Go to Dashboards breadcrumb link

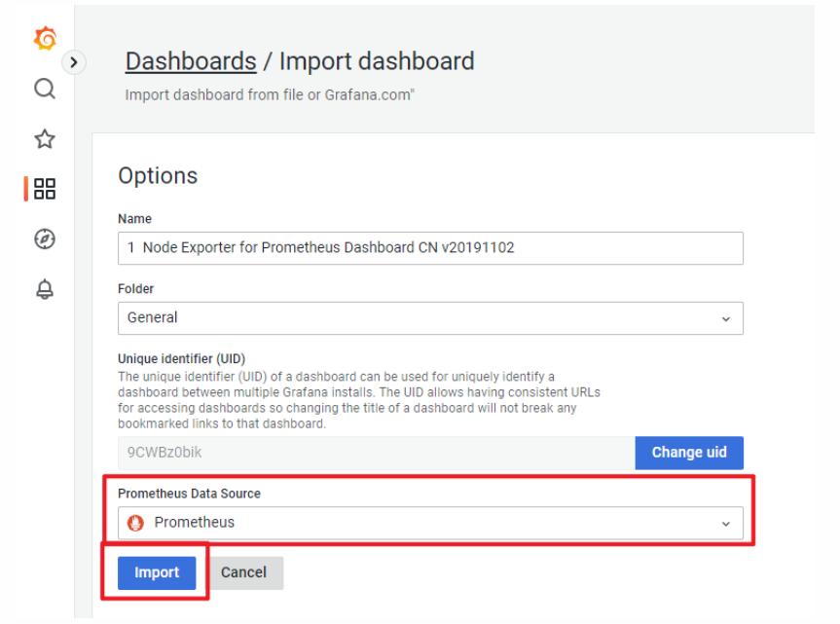tap(191, 61)
